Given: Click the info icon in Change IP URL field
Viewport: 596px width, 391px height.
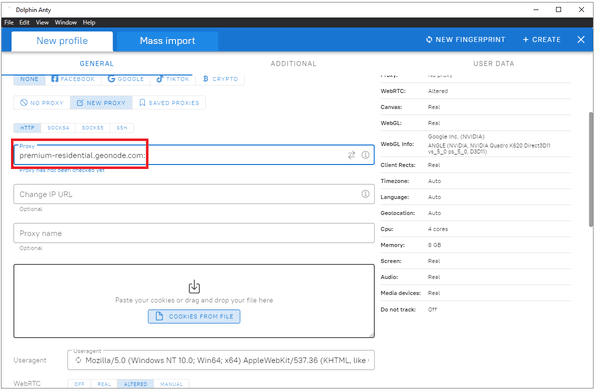Looking at the screenshot, I should pos(365,194).
